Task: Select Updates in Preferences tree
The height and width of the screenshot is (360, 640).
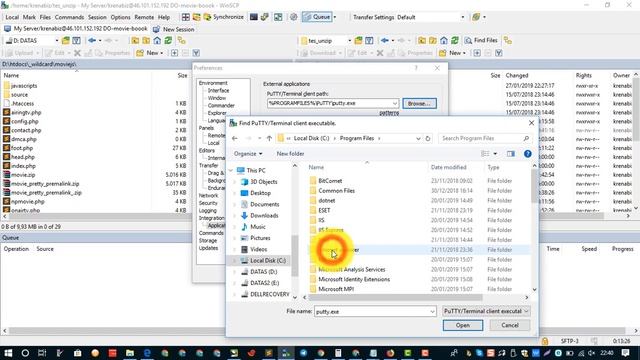Action: pos(208,248)
